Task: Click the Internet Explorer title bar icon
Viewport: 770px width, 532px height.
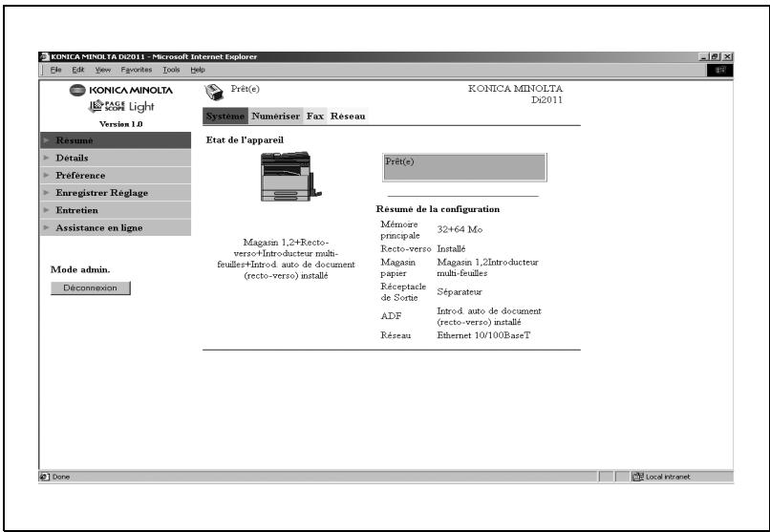Action: coord(45,56)
